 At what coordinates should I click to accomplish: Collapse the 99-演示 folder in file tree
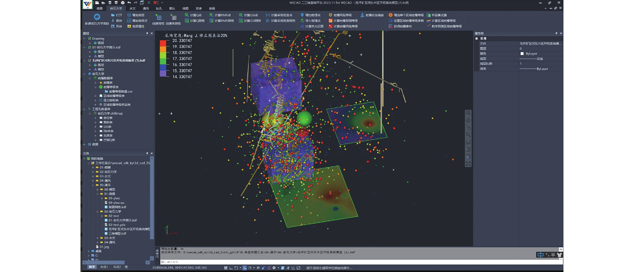(93, 185)
